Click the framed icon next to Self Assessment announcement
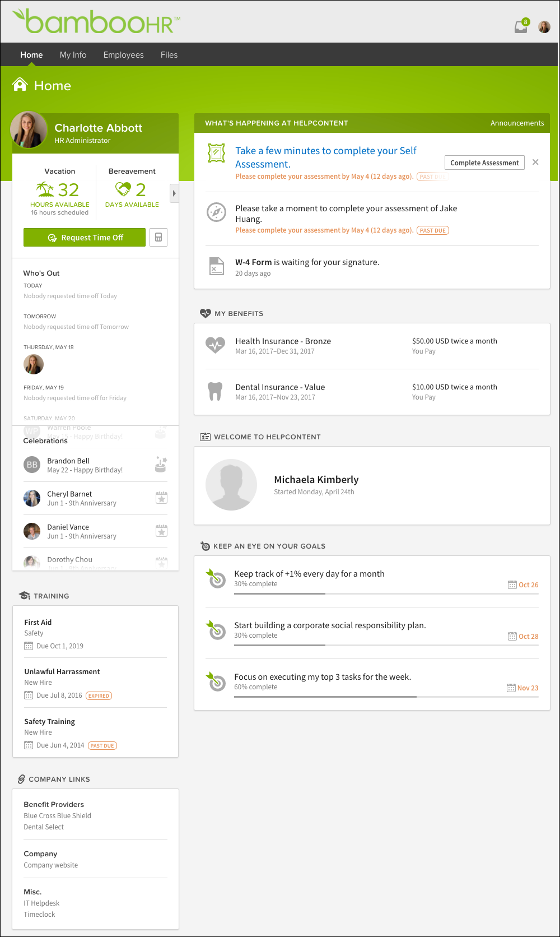The image size is (560, 937). 217,151
